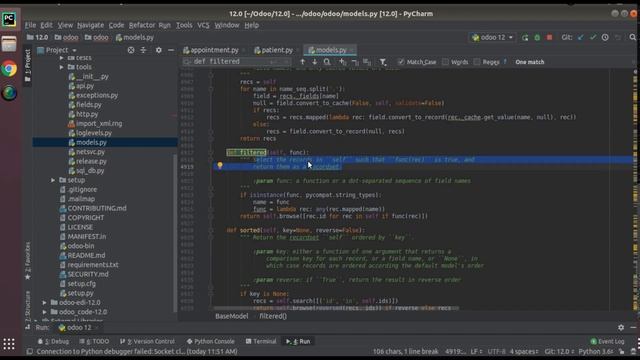Open the 9: Version Control tool window
The height and width of the screenshot is (360, 640).
(x=147, y=341)
